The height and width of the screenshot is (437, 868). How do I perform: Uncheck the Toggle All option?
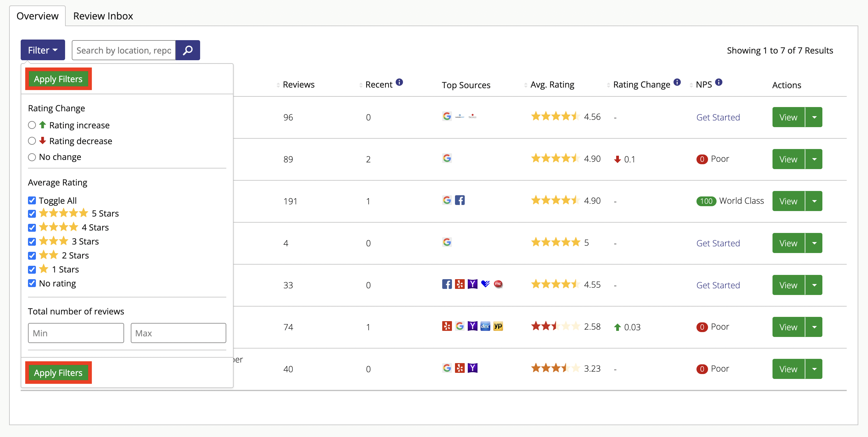tap(32, 200)
